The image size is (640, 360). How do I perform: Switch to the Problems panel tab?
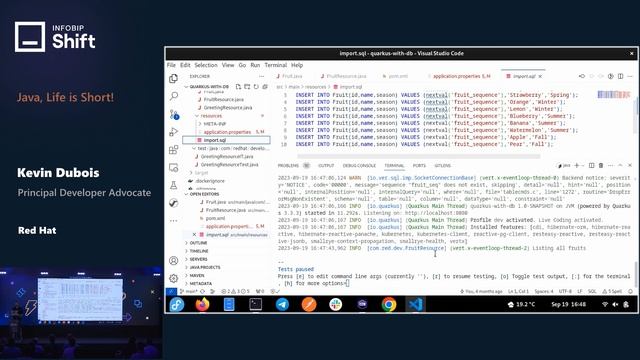(x=288, y=165)
